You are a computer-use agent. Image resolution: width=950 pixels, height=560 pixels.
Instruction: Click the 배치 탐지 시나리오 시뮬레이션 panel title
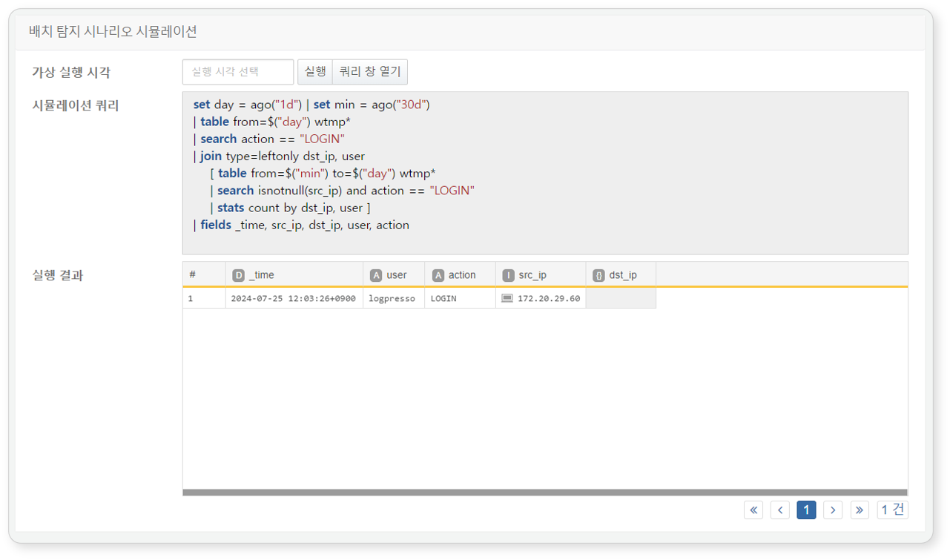point(113,32)
